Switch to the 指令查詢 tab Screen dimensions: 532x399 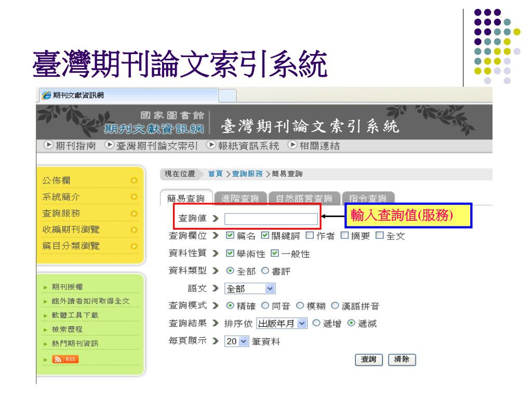[368, 198]
